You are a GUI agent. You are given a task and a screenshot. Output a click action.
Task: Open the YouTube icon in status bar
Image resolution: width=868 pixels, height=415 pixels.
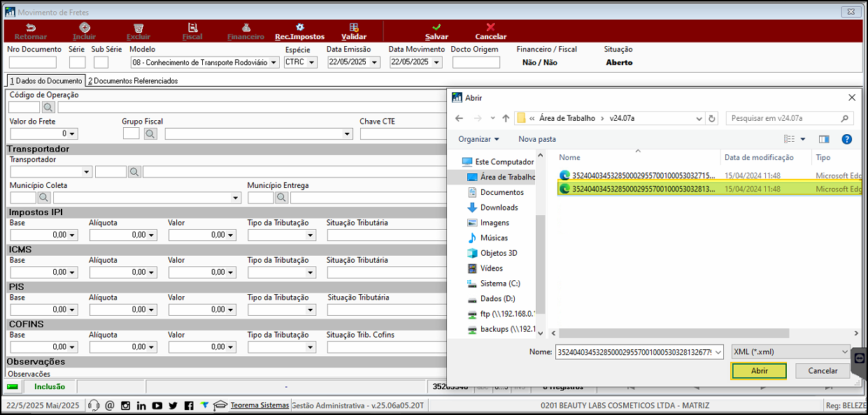coord(157,405)
